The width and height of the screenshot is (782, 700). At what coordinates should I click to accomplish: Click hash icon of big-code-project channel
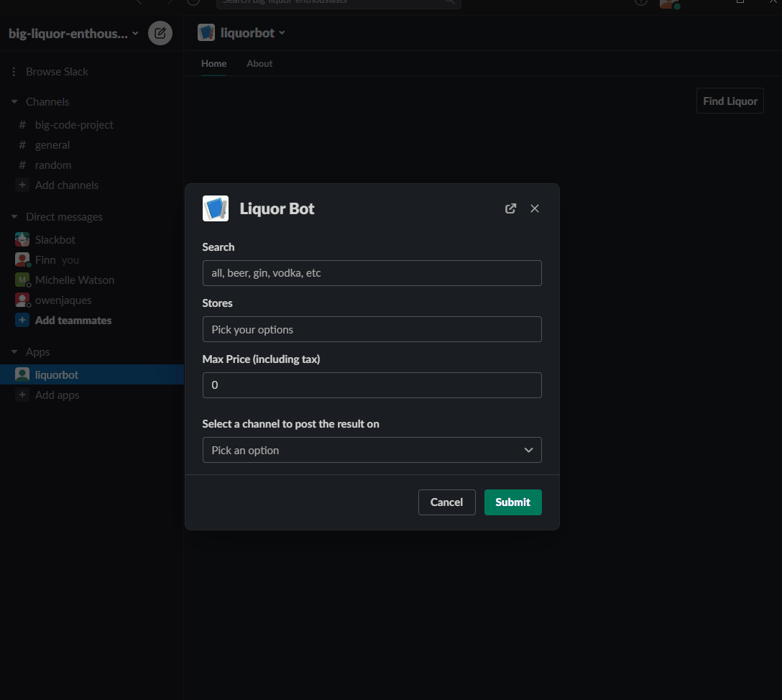coord(22,124)
